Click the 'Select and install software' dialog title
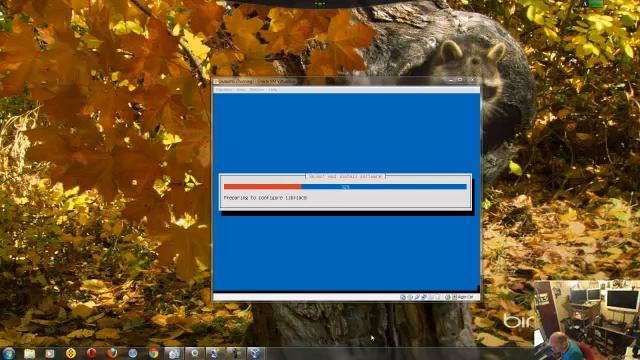Image resolution: width=640 pixels, height=360 pixels. [x=345, y=177]
